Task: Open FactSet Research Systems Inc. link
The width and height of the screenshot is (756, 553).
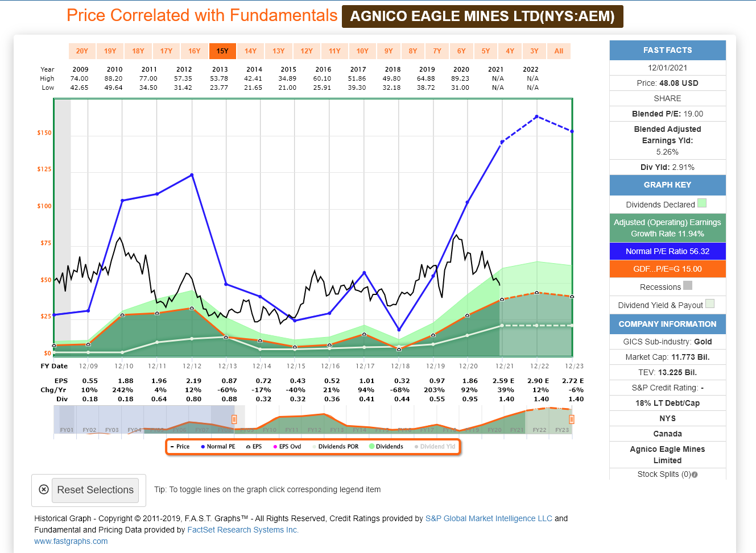Action: (243, 530)
